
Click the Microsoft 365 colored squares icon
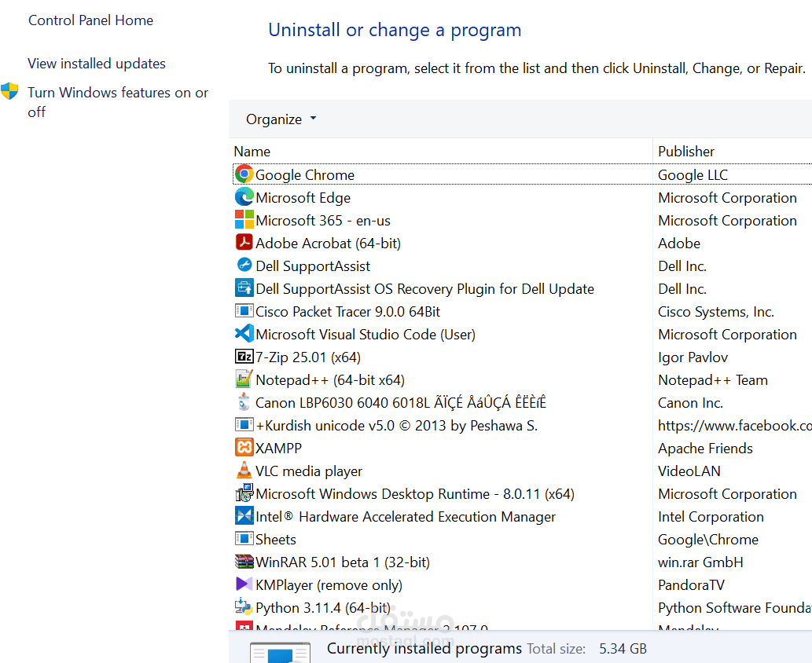(244, 220)
